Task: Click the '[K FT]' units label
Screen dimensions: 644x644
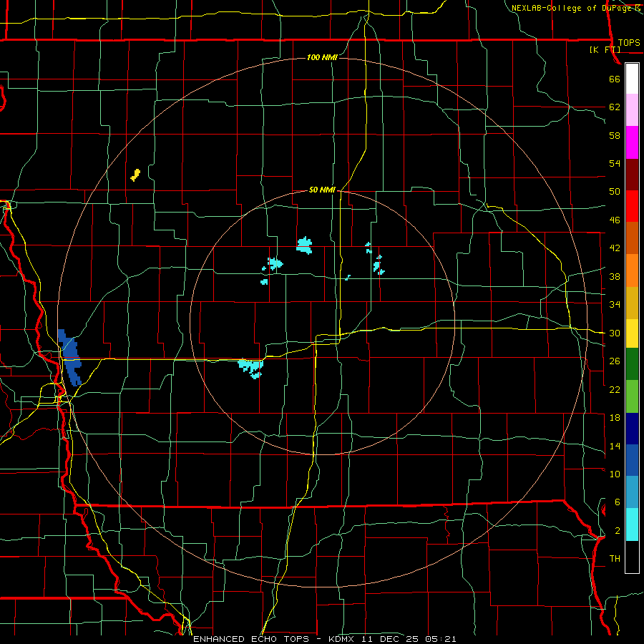Action: [x=605, y=49]
